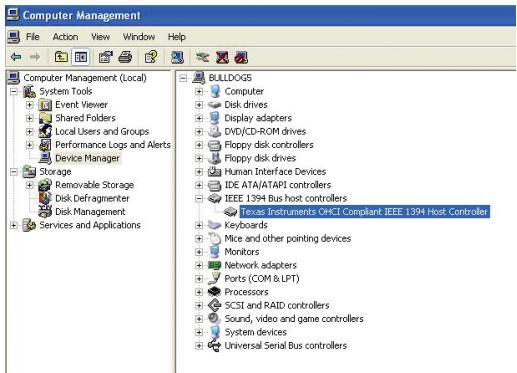Click the Back arrow toolbar icon

click(16, 57)
